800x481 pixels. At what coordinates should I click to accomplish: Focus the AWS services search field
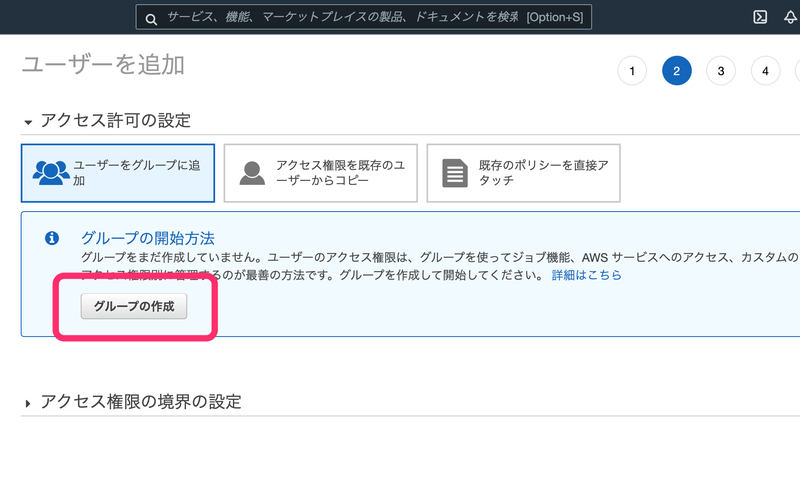click(364, 17)
